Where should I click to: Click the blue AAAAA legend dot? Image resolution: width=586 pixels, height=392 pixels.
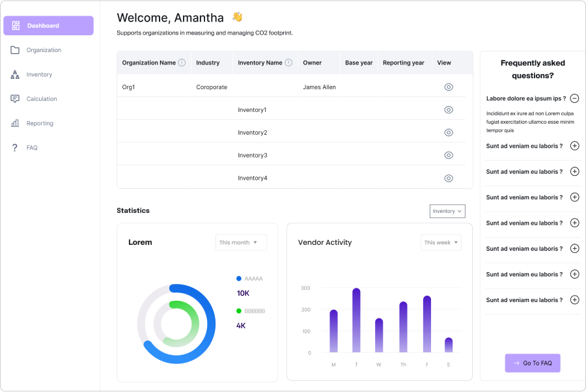pyautogui.click(x=239, y=279)
